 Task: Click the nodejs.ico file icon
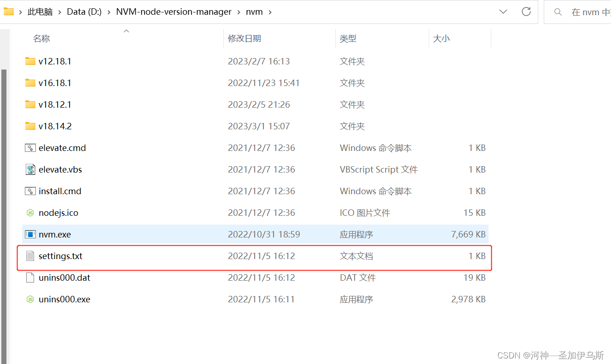tap(30, 213)
